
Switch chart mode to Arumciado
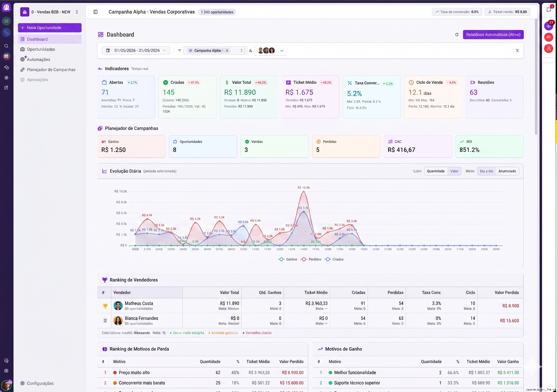(507, 171)
